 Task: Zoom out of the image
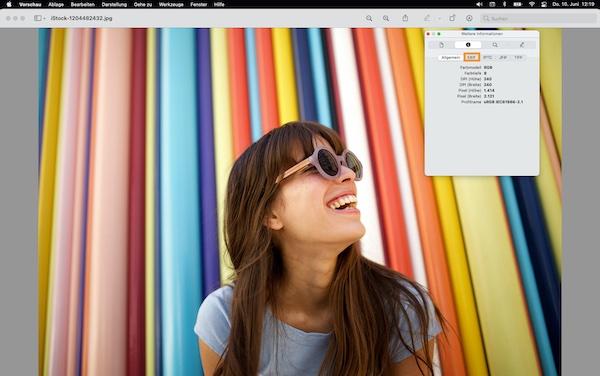click(369, 18)
